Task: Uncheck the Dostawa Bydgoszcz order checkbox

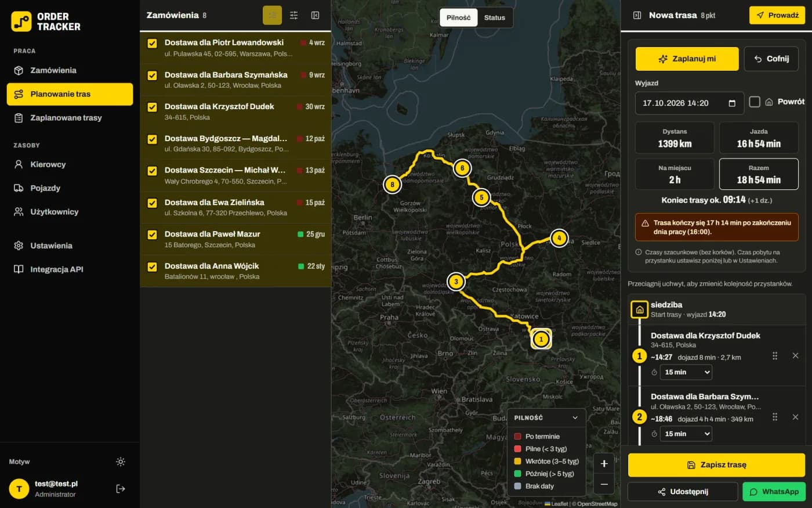Action: tap(152, 139)
